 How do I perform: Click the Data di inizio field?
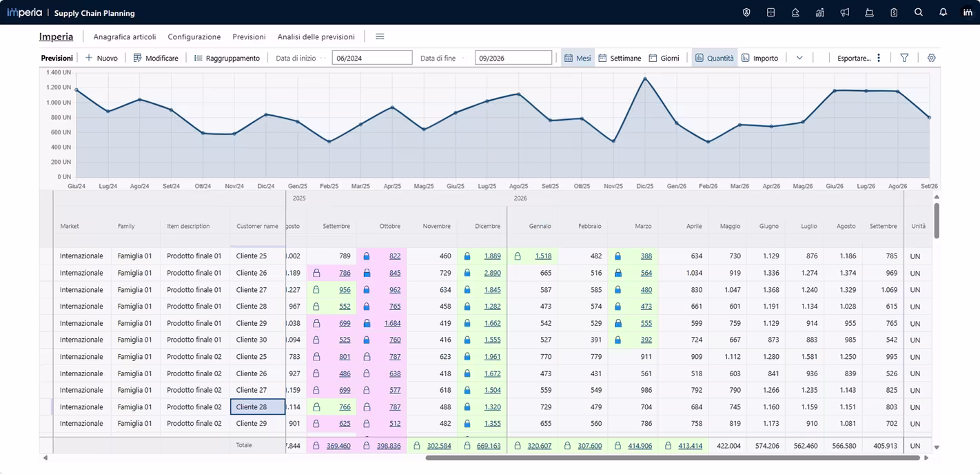click(372, 58)
